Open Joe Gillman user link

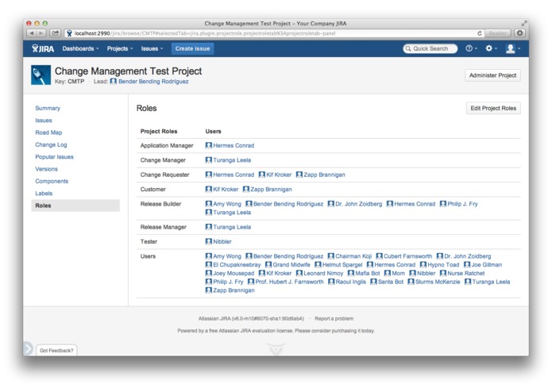(486, 264)
